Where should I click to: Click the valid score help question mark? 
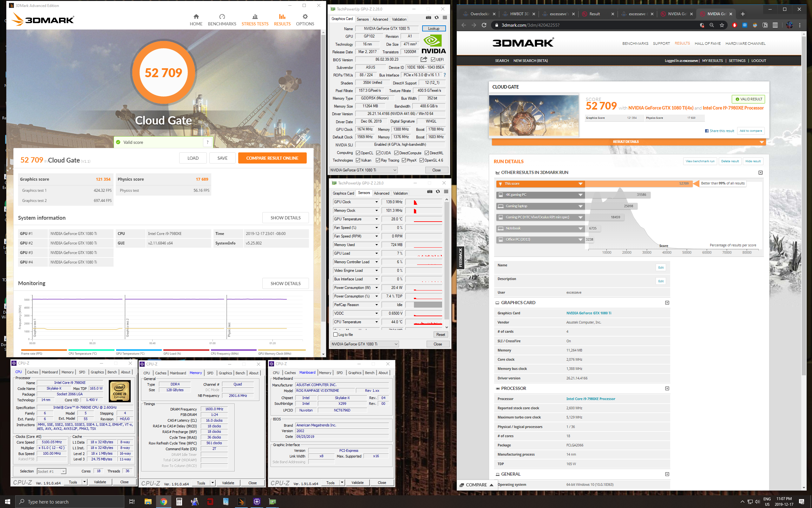tap(208, 142)
